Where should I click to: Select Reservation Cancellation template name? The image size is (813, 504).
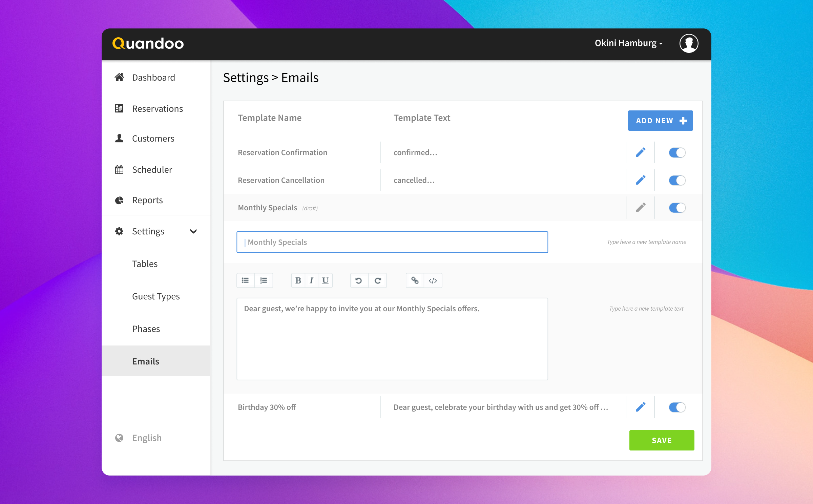coord(281,180)
